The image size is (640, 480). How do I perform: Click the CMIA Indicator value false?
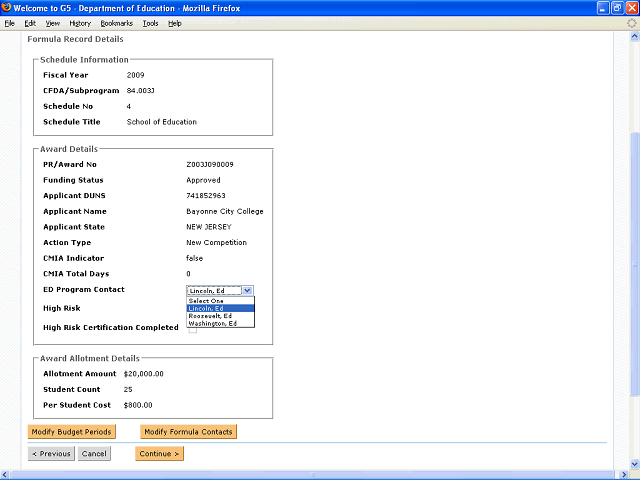[x=194, y=258]
